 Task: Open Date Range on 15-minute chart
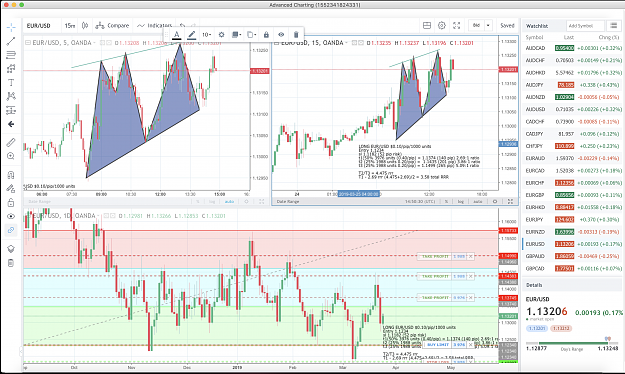click(288, 202)
